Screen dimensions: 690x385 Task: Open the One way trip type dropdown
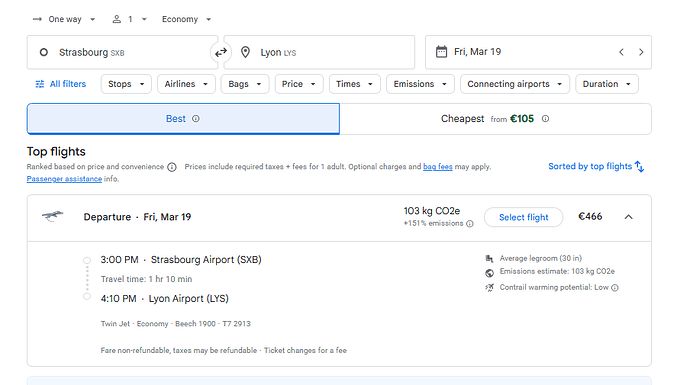click(x=64, y=19)
